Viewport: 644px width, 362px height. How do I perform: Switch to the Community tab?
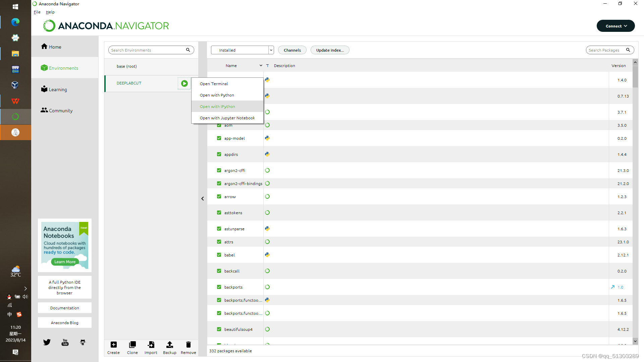pos(65,111)
